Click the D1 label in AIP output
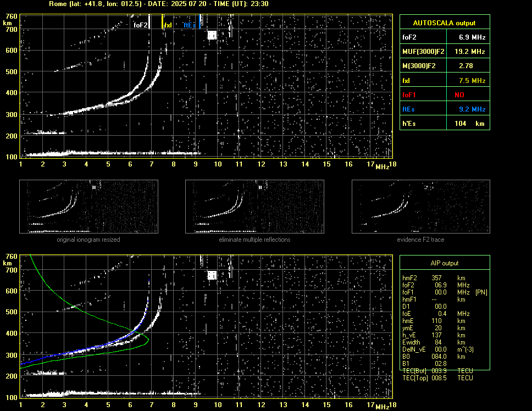Viewport: 532px width, 411px height. (406, 307)
